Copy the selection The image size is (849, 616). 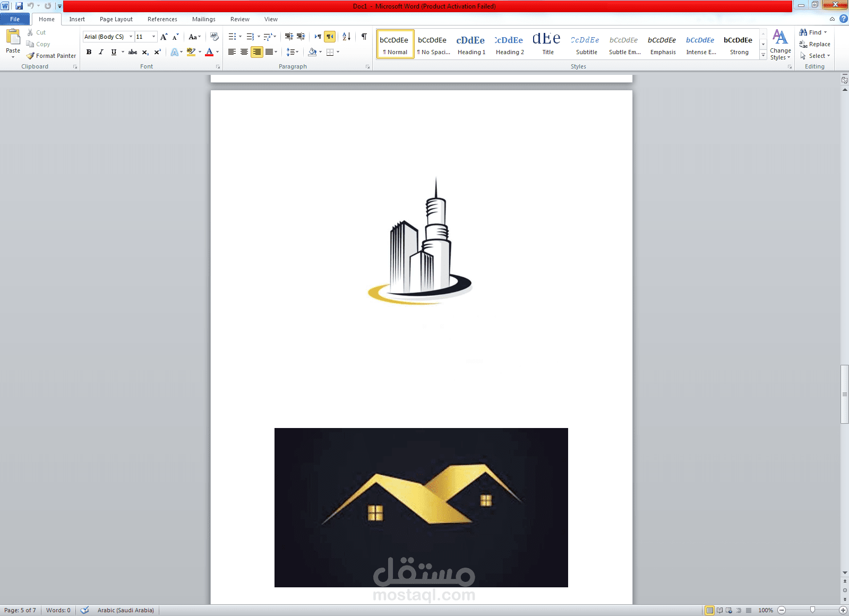38,44
